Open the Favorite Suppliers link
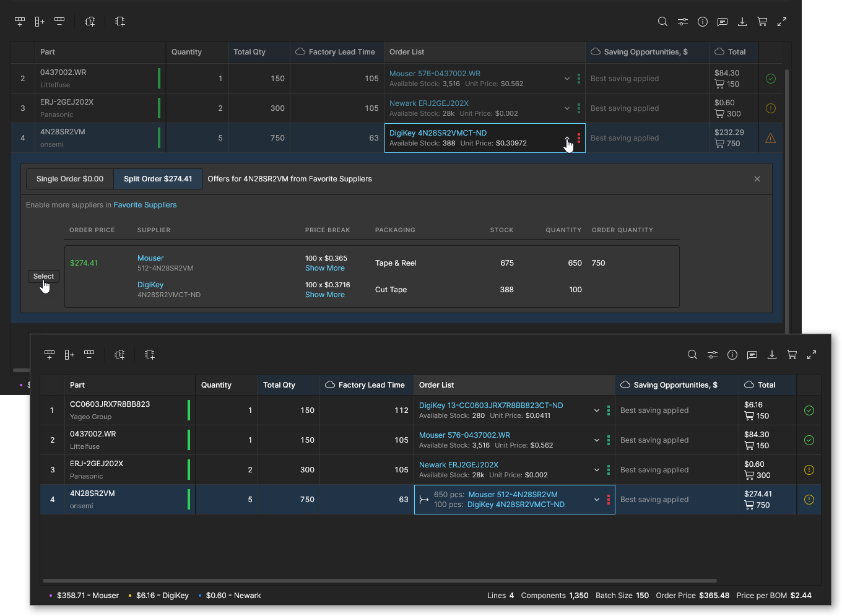The image size is (842, 616). point(145,205)
